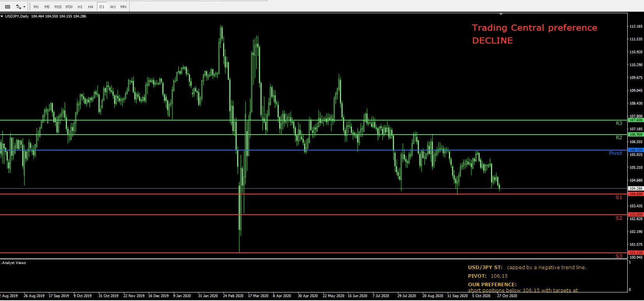
Task: Click 'capped by a negative trend line.' text
Action: tap(546, 268)
